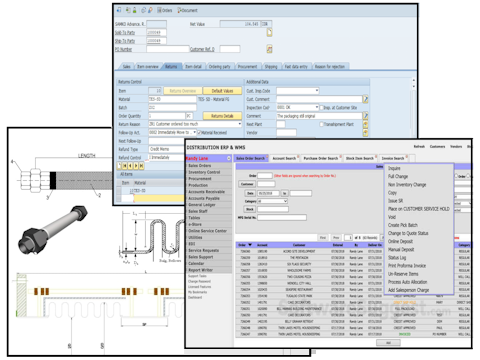
Task: Open Report Writer in ERP sidebar
Action: (x=200, y=270)
